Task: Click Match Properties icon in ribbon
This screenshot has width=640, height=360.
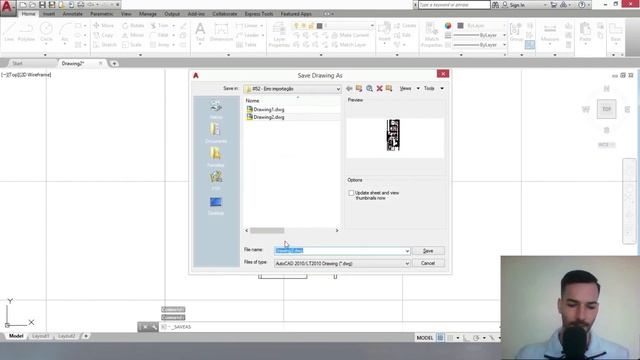Action: [x=431, y=35]
